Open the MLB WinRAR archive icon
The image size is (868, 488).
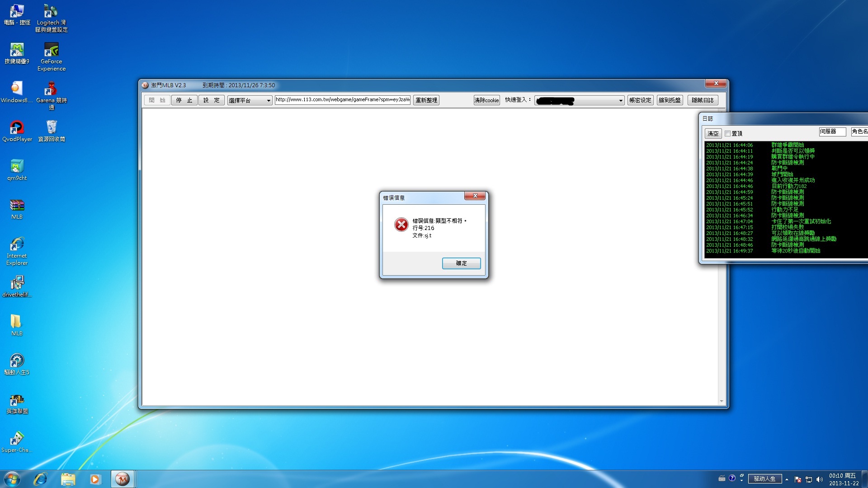tap(17, 209)
